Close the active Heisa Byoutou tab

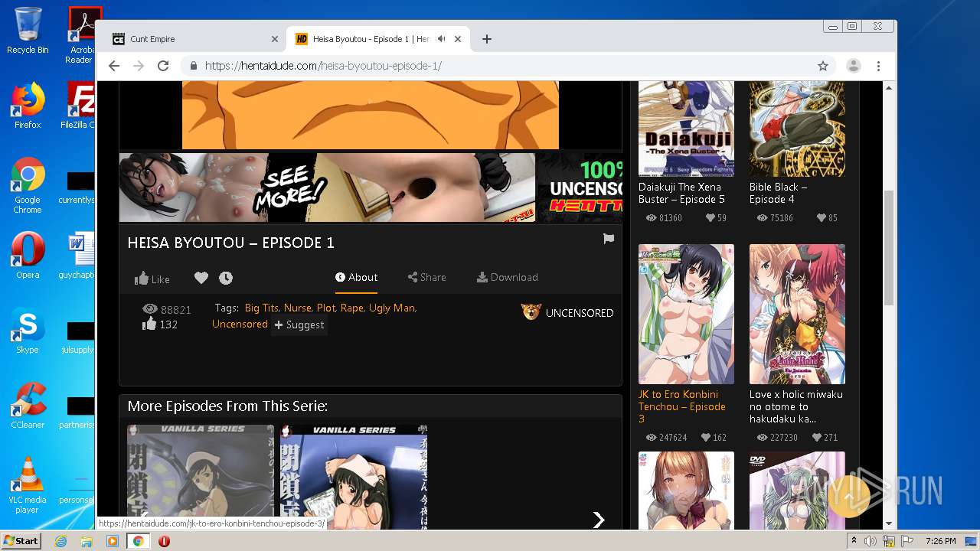coord(458,39)
